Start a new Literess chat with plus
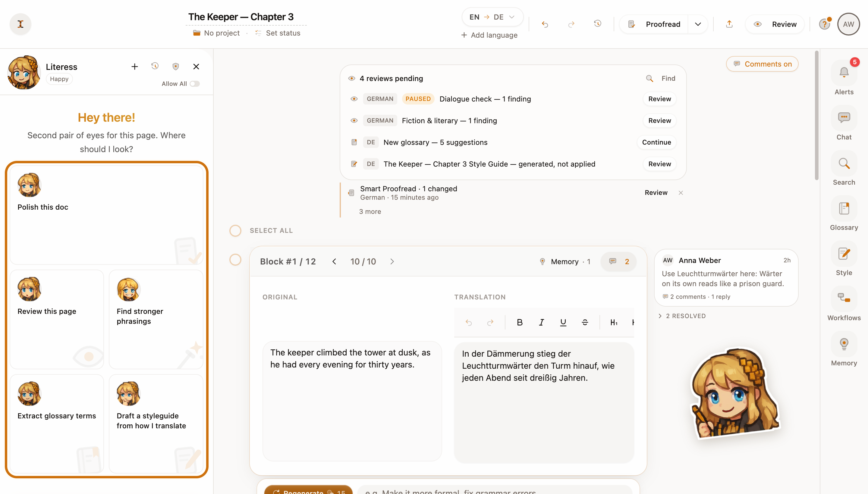Image resolution: width=868 pixels, height=494 pixels. (x=135, y=67)
